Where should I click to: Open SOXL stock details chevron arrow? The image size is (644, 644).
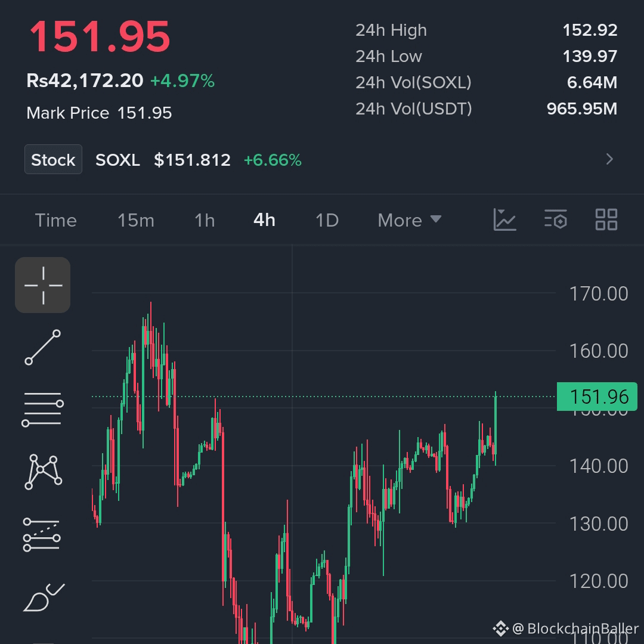610,159
